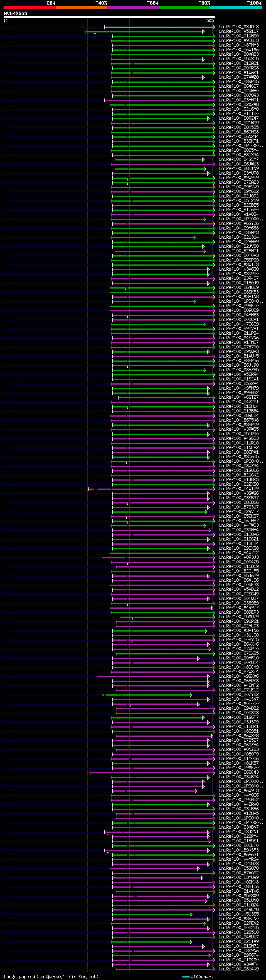266x980 pixels.
Task: Select the UniRef100_Q6N244 label
Action: (x=239, y=137)
